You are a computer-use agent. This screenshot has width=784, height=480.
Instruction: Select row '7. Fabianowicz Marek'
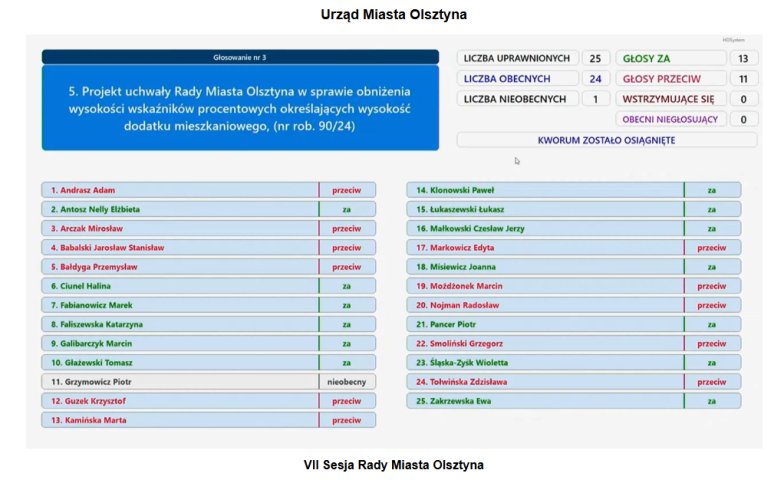tap(208, 305)
